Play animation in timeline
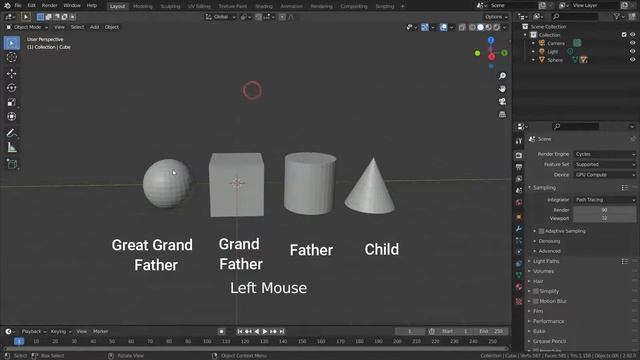The image size is (640, 360). click(265, 331)
